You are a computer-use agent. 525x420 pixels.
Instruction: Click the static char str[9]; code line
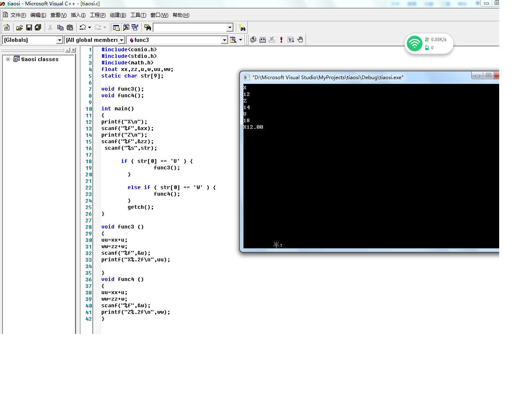click(x=132, y=76)
